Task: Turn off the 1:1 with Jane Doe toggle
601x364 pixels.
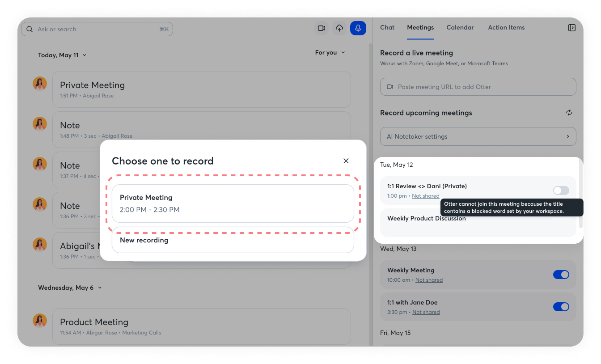Action: click(561, 307)
